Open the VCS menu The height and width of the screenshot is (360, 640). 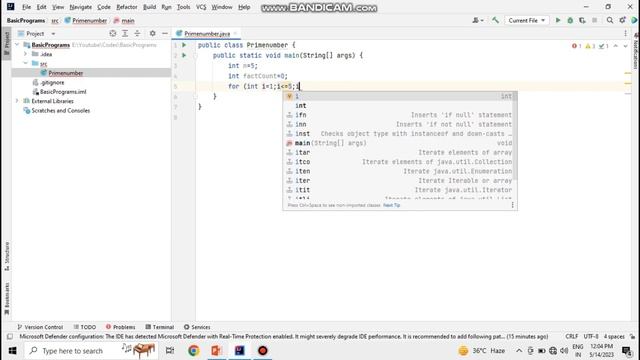click(x=201, y=7)
